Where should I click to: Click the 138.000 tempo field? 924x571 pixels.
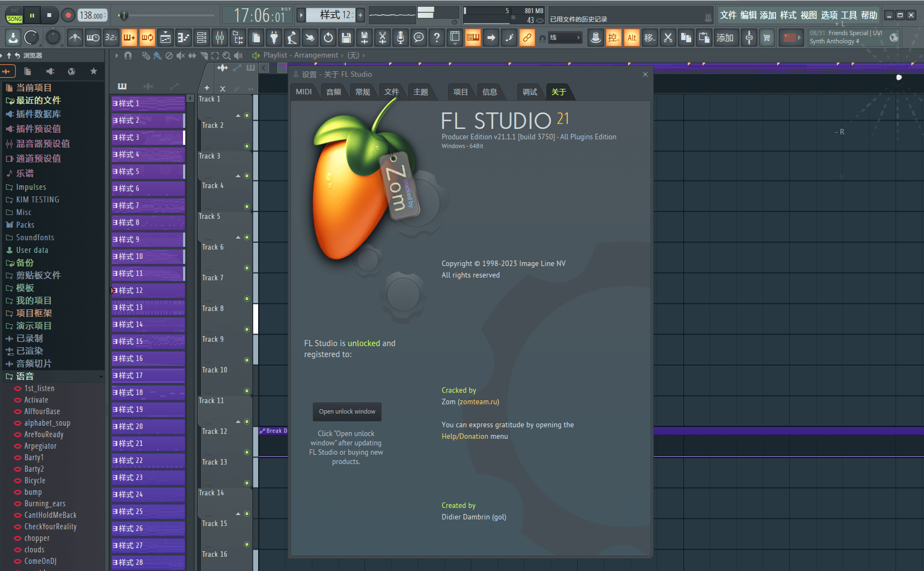click(92, 15)
